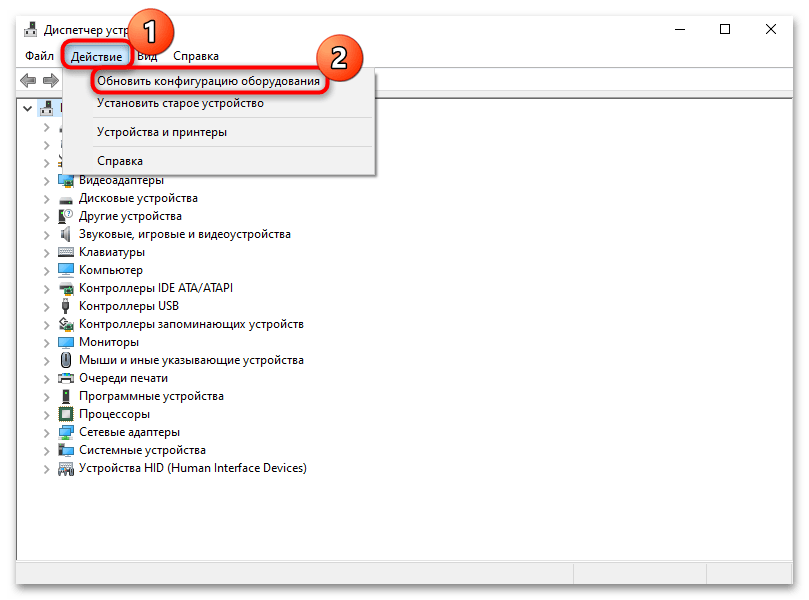Image resolution: width=809 pixels, height=600 pixels.
Task: Click the speaker icon for Звуковые устройства
Action: tap(66, 234)
